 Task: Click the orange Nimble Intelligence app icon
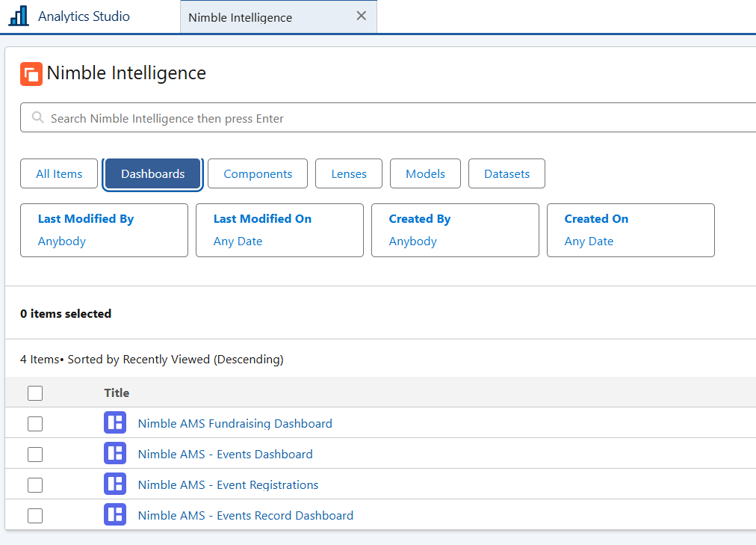point(31,73)
